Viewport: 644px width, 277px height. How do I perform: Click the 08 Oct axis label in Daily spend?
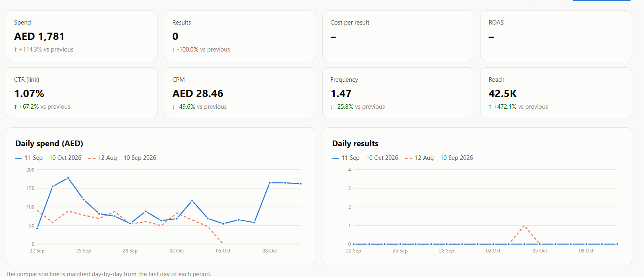(270, 251)
